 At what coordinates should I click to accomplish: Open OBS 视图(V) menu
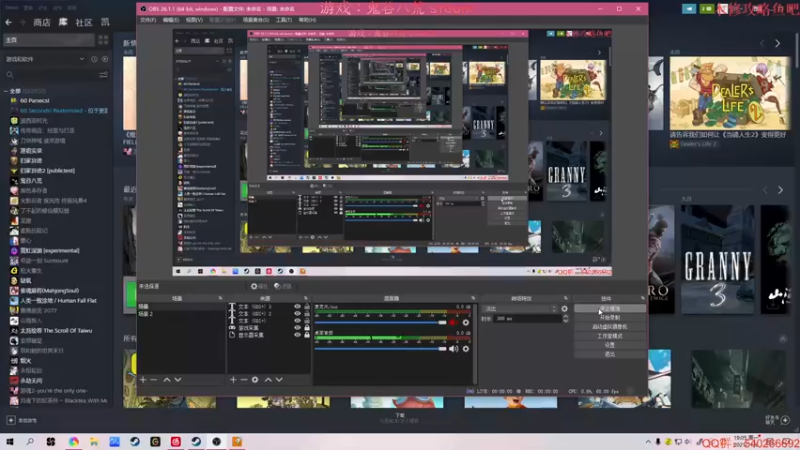[194, 20]
